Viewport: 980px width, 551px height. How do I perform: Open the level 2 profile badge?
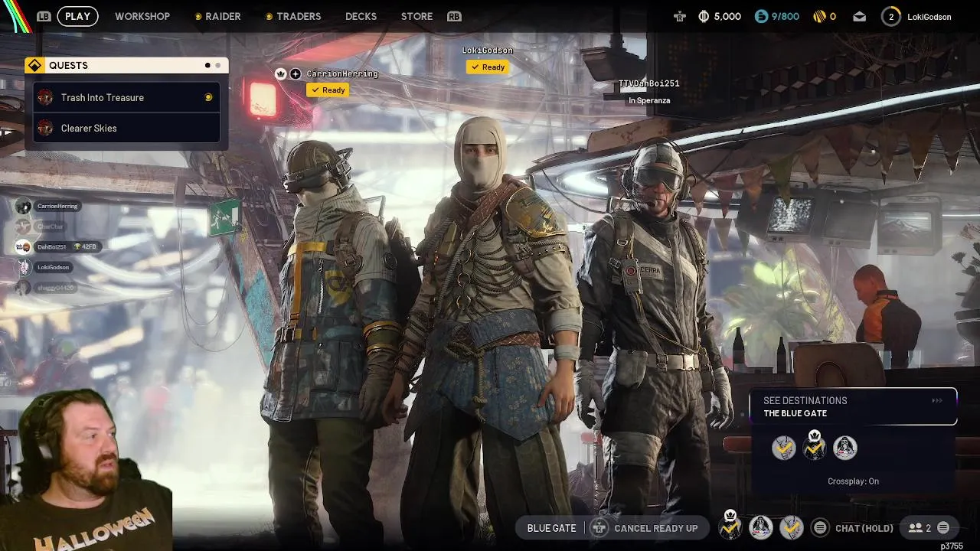pos(890,16)
